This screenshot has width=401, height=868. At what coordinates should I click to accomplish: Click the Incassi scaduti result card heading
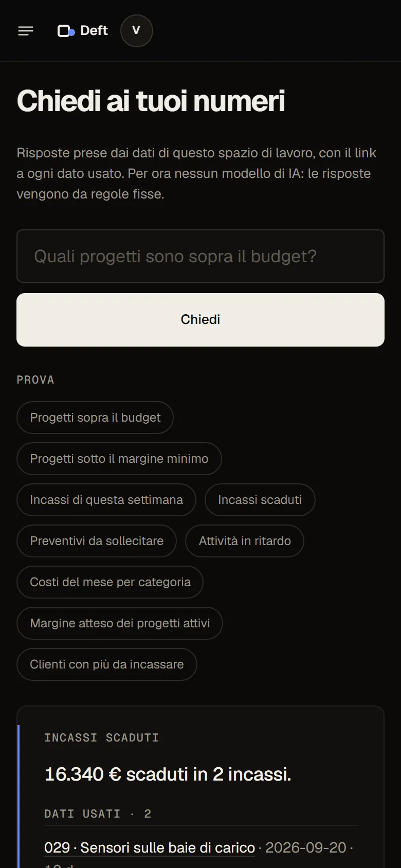click(102, 737)
